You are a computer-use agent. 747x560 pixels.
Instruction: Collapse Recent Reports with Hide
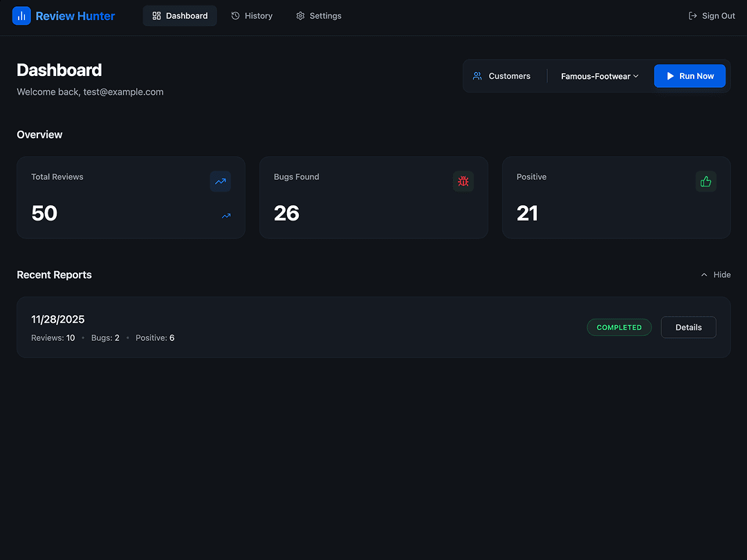click(x=716, y=274)
